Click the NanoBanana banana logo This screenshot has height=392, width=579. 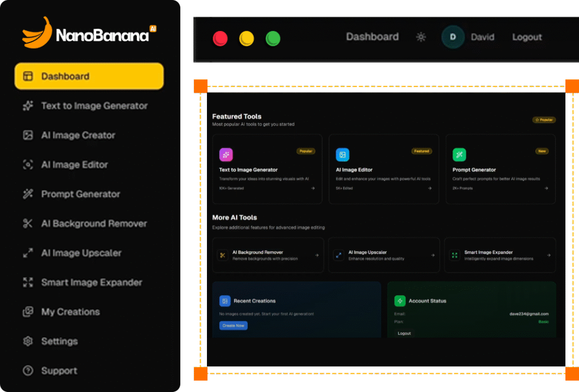[x=37, y=33]
